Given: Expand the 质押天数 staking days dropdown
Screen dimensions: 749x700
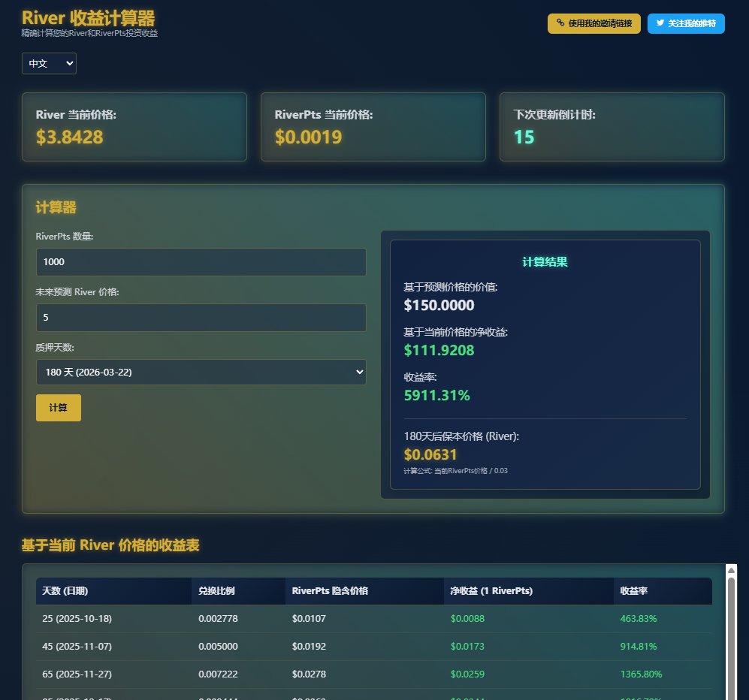Looking at the screenshot, I should point(201,373).
